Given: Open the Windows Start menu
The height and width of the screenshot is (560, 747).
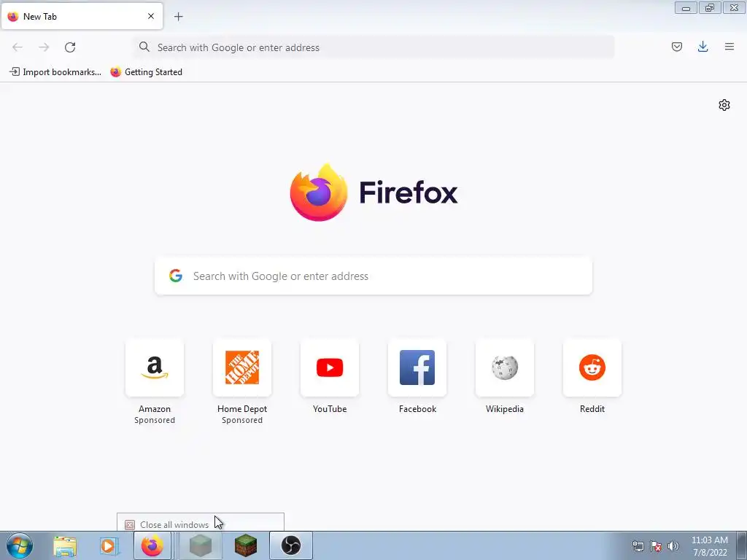Looking at the screenshot, I should [20, 545].
